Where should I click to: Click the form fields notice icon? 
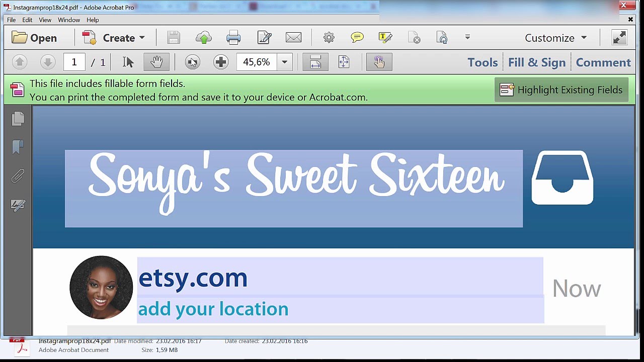18,90
